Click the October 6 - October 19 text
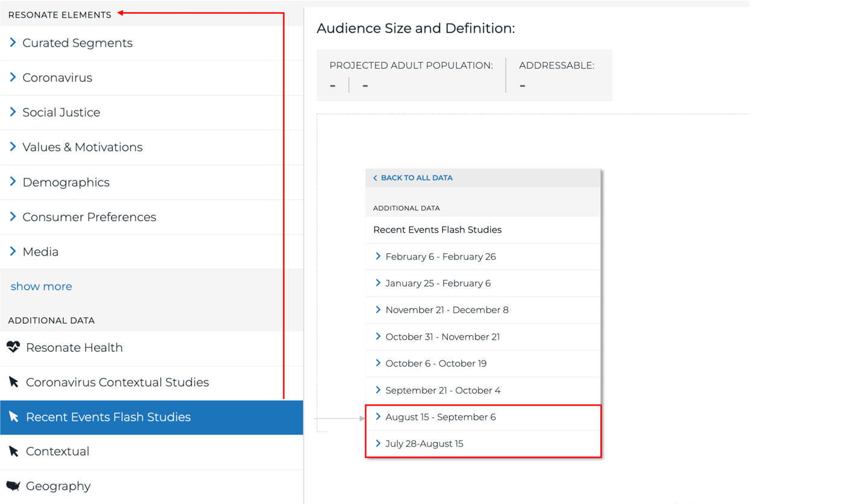Image resolution: width=862 pixels, height=504 pixels. (x=436, y=363)
